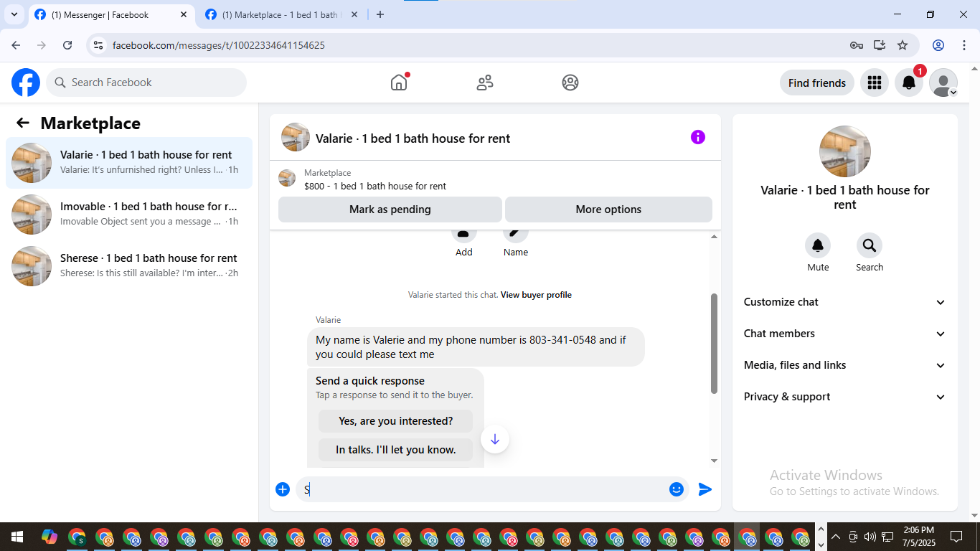This screenshot has width=980, height=551.
Task: Open the emoji picker smiley icon
Action: pyautogui.click(x=677, y=489)
